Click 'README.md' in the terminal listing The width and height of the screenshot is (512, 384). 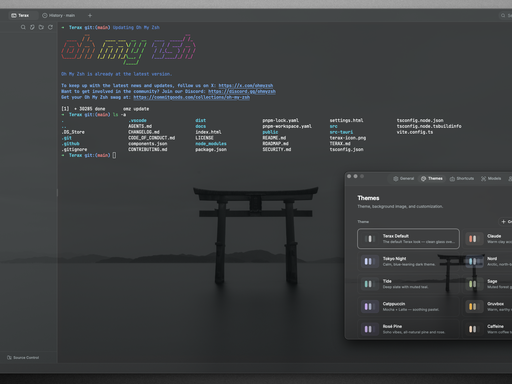coord(274,138)
